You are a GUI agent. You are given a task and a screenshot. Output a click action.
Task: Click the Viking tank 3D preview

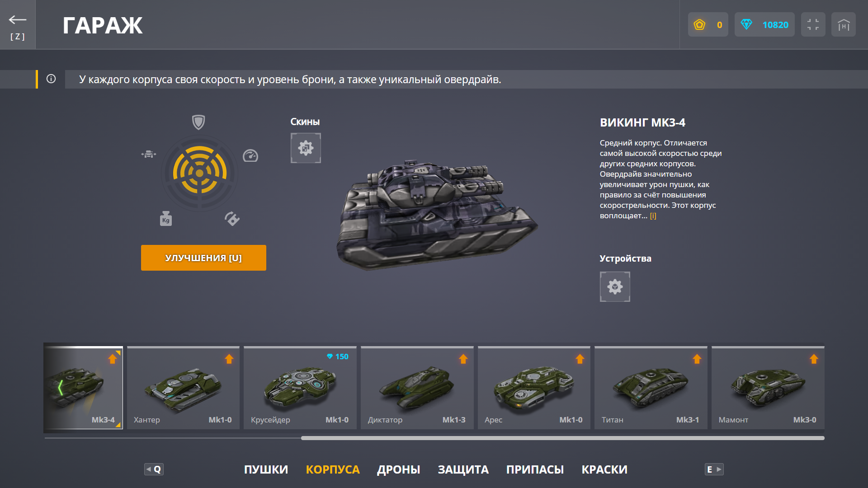[436, 215]
